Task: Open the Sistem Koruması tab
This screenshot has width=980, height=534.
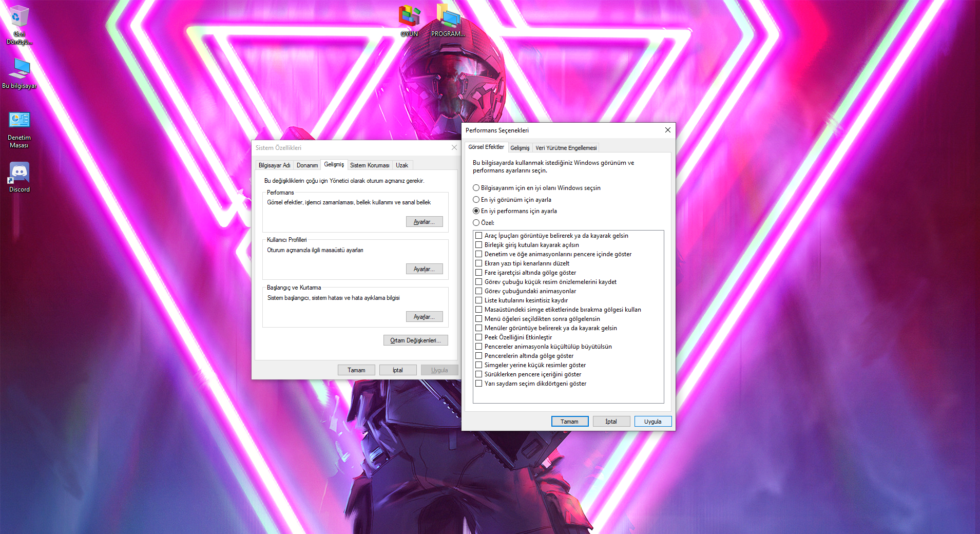Action: pos(370,165)
